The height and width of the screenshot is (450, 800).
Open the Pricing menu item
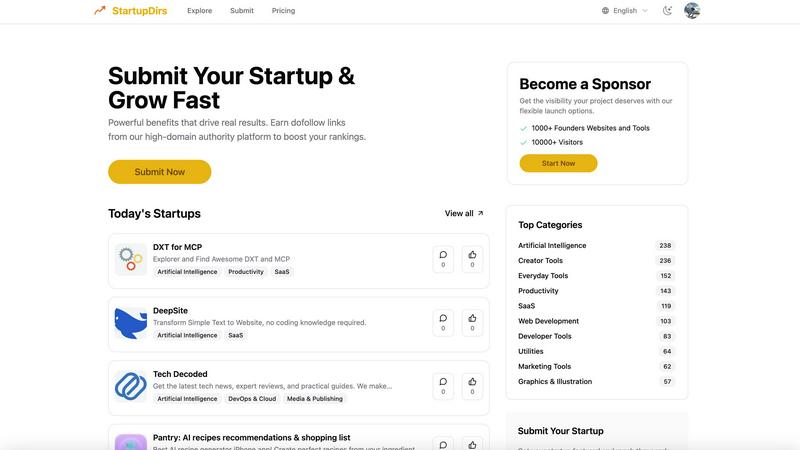pos(283,11)
